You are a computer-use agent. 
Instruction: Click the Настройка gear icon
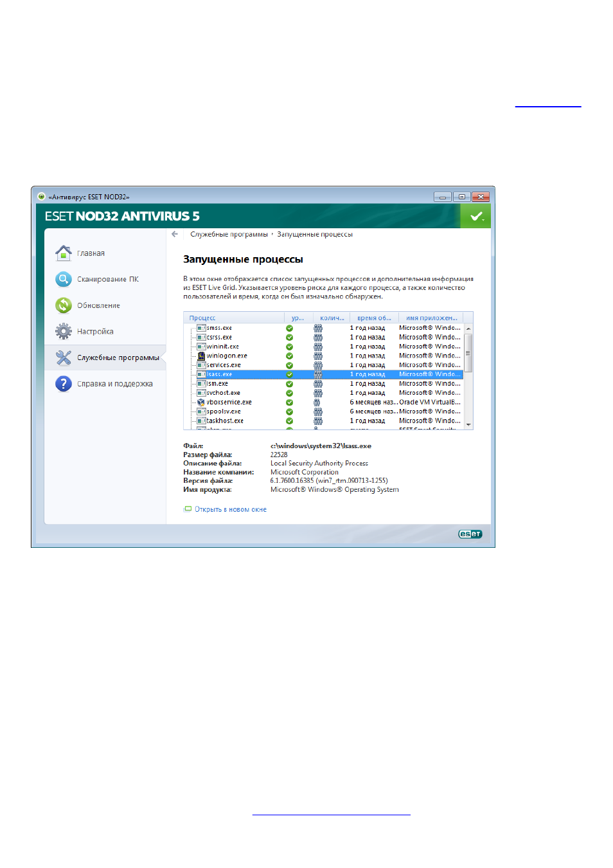(x=63, y=331)
